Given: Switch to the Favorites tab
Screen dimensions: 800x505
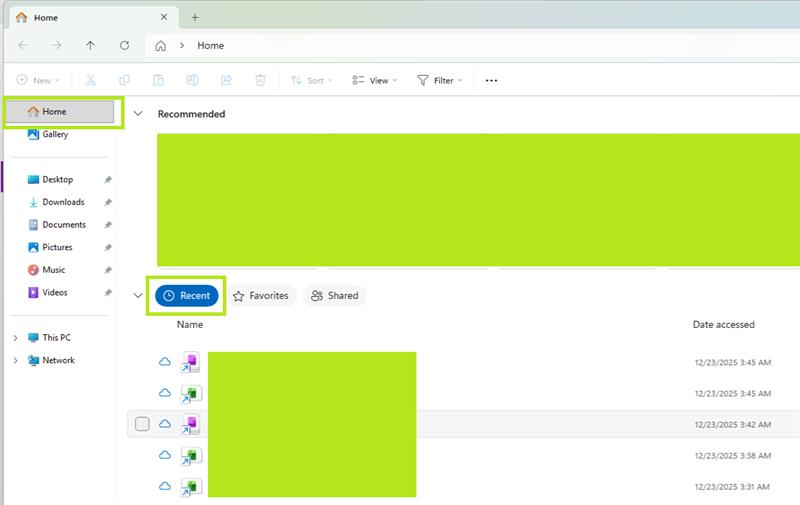Looking at the screenshot, I should [x=261, y=296].
